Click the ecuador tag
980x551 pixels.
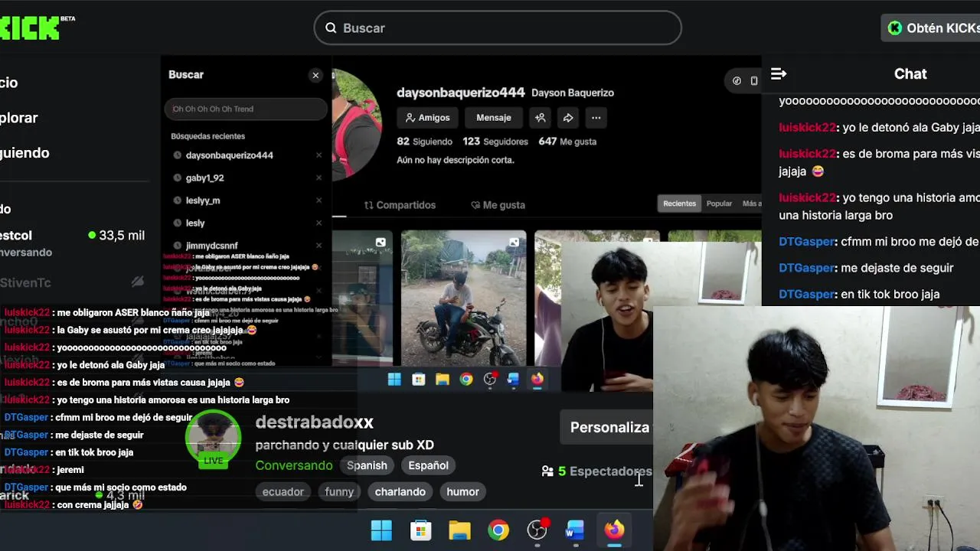(283, 492)
